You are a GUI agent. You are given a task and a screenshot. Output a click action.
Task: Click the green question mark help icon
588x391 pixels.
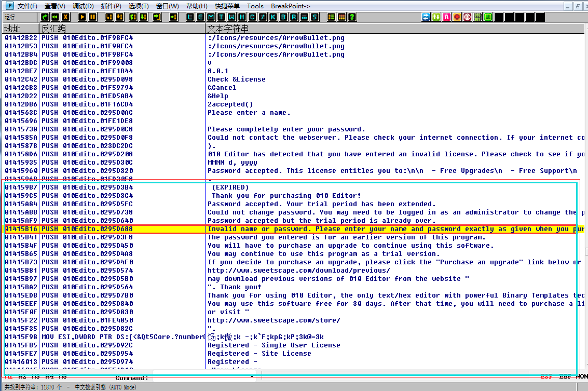[352, 17]
